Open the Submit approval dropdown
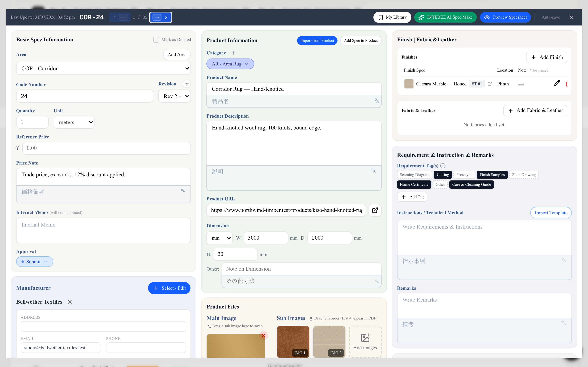The image size is (588, 367). 35,262
